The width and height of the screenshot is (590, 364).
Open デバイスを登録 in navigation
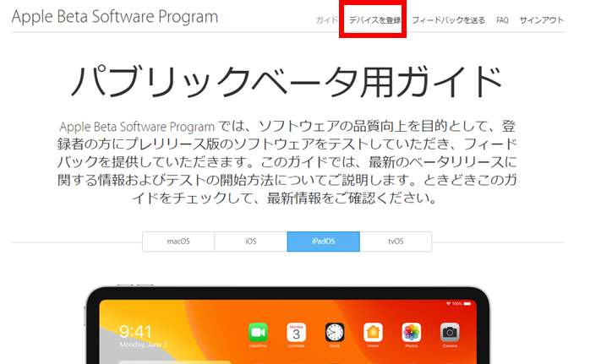[374, 20]
